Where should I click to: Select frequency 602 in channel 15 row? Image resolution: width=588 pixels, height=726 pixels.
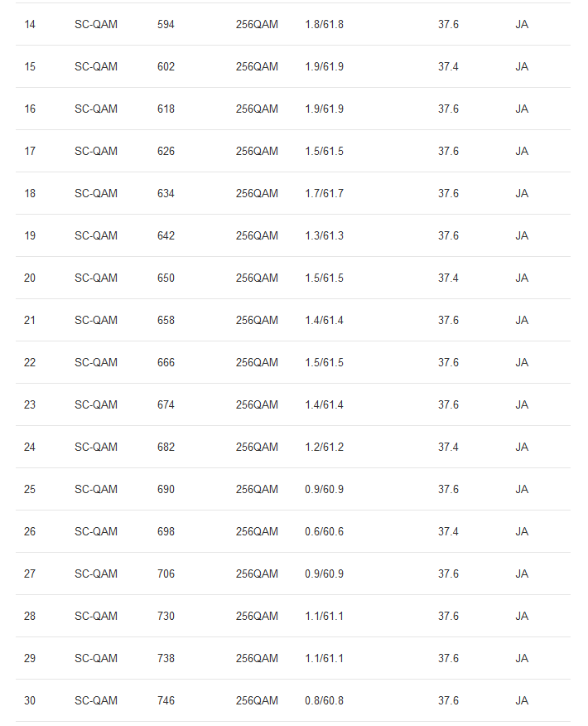(x=166, y=67)
